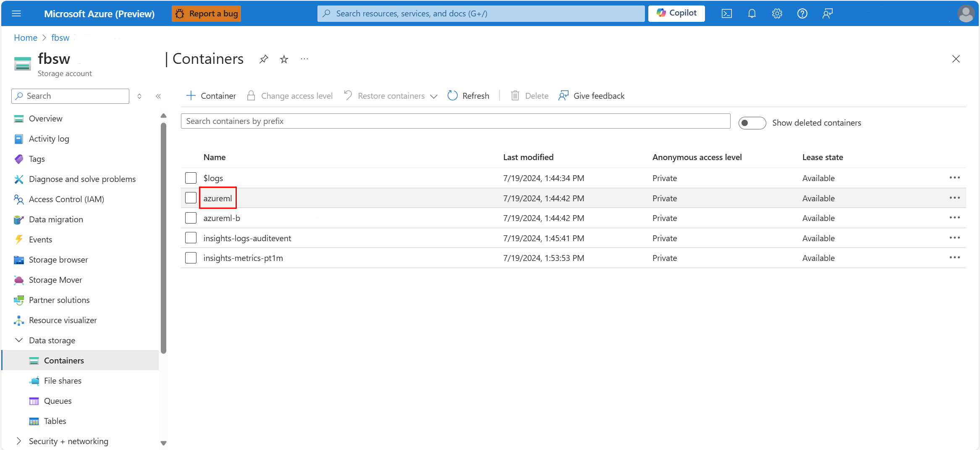Select the insights-metrics-pt1m checkbox
Screen dimensions: 980x450
tap(191, 258)
